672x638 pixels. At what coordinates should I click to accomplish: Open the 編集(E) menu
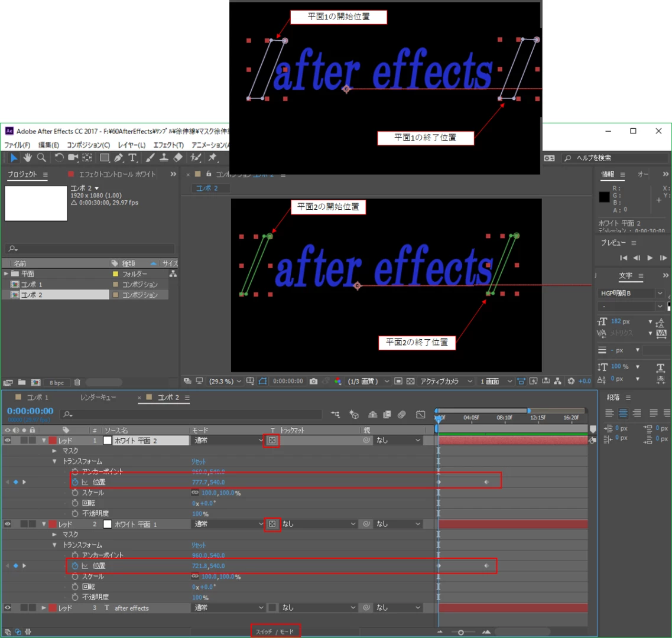pyautogui.click(x=48, y=145)
